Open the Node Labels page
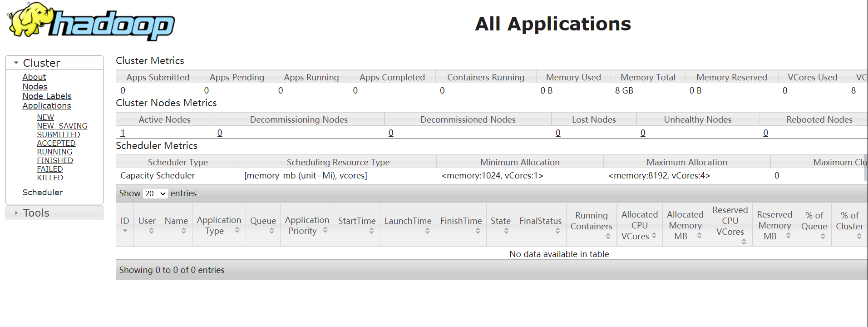The height and width of the screenshot is (327, 868). 47,96
